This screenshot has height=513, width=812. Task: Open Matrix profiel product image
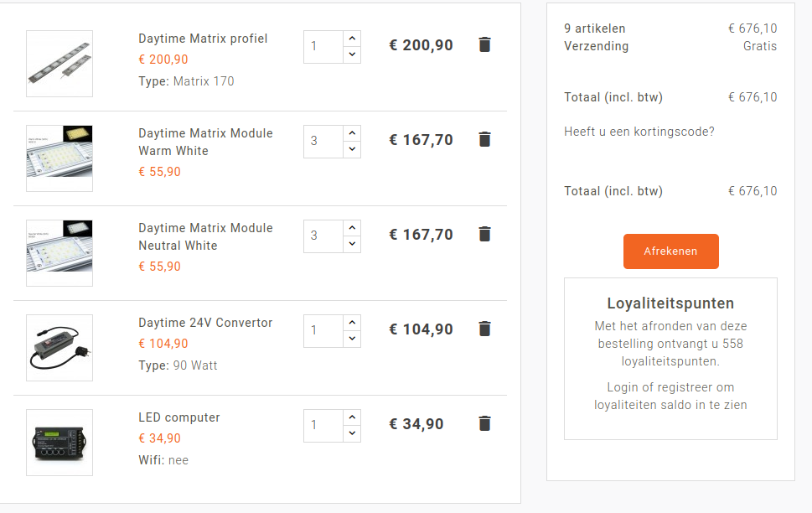(59, 64)
